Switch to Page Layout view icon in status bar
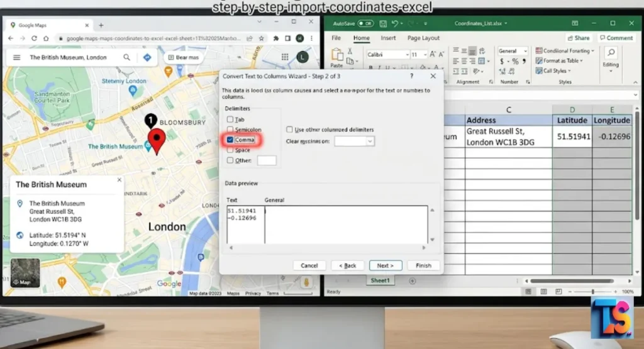 coord(543,292)
